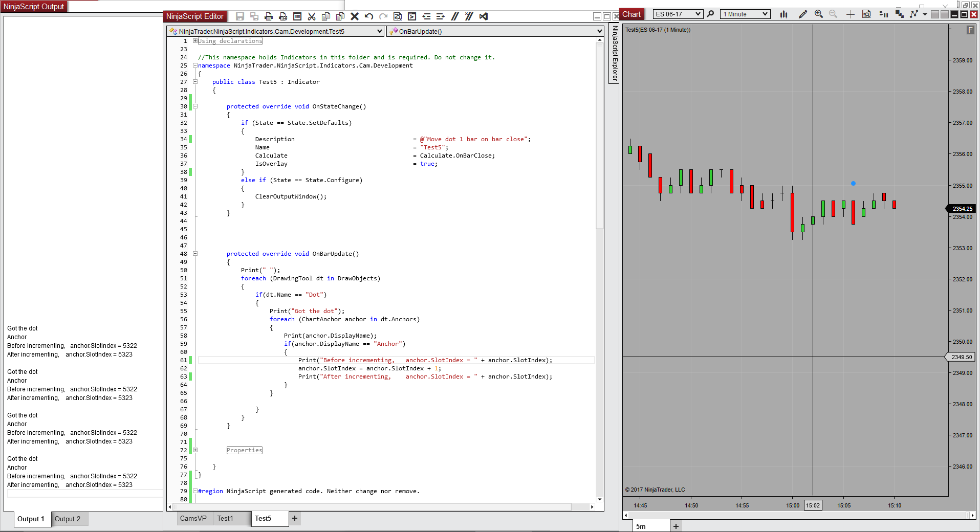Collapse the namespace block on line 25
The height and width of the screenshot is (532, 980).
pyautogui.click(x=195, y=65)
